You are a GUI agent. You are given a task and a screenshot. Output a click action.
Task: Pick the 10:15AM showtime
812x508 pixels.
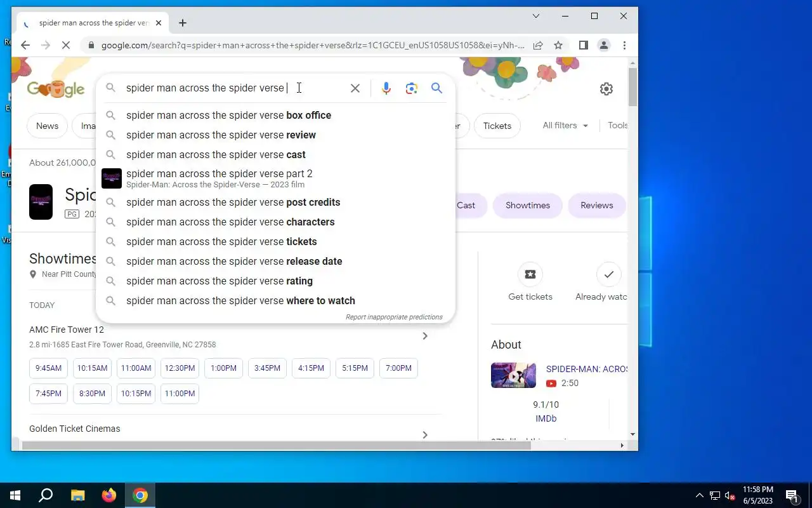(x=93, y=368)
